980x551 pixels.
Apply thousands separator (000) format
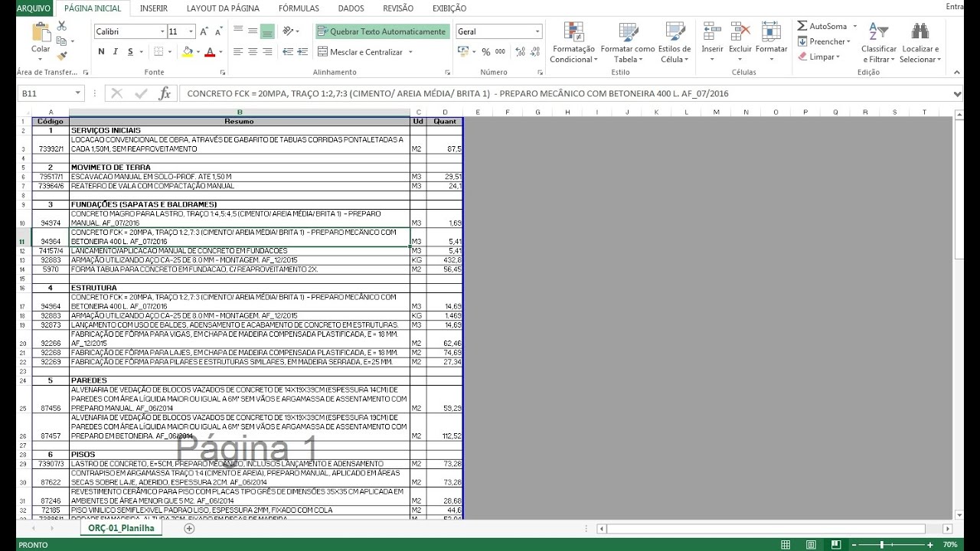(x=500, y=52)
